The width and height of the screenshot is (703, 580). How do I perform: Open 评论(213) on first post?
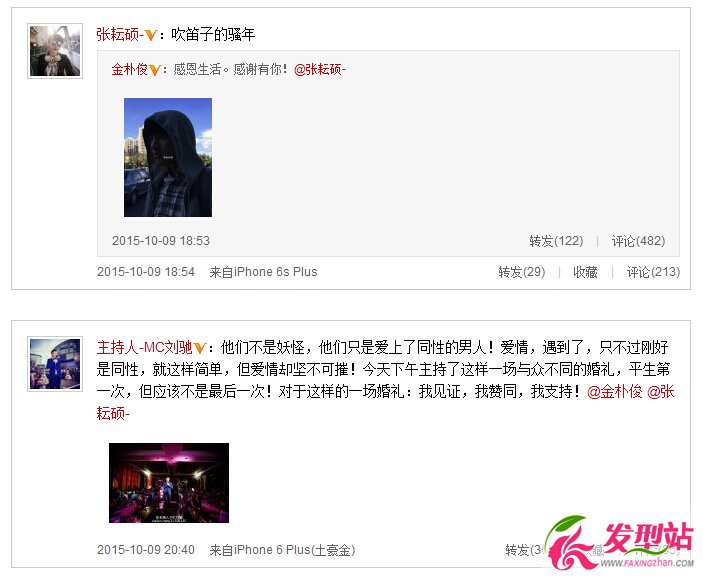click(x=653, y=272)
